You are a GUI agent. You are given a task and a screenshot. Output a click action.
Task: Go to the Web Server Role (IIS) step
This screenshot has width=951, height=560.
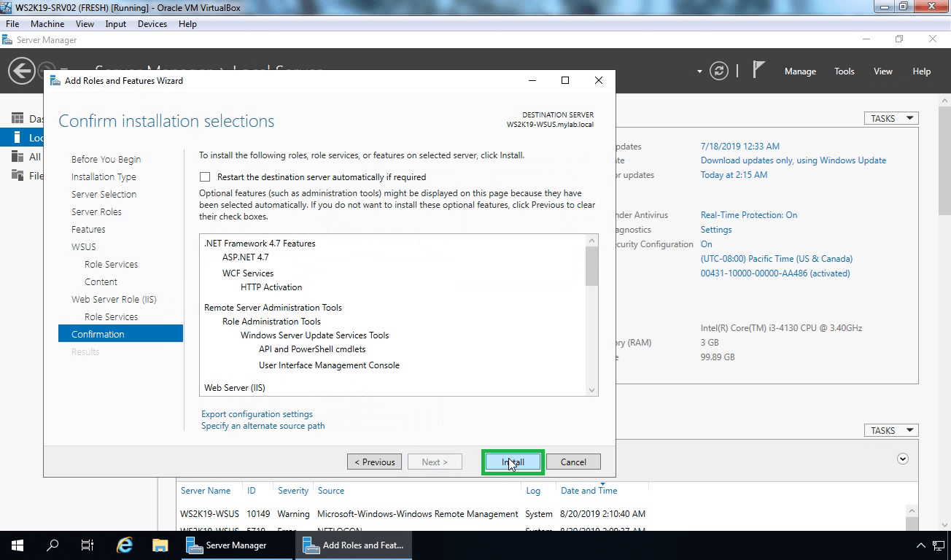[x=114, y=299]
